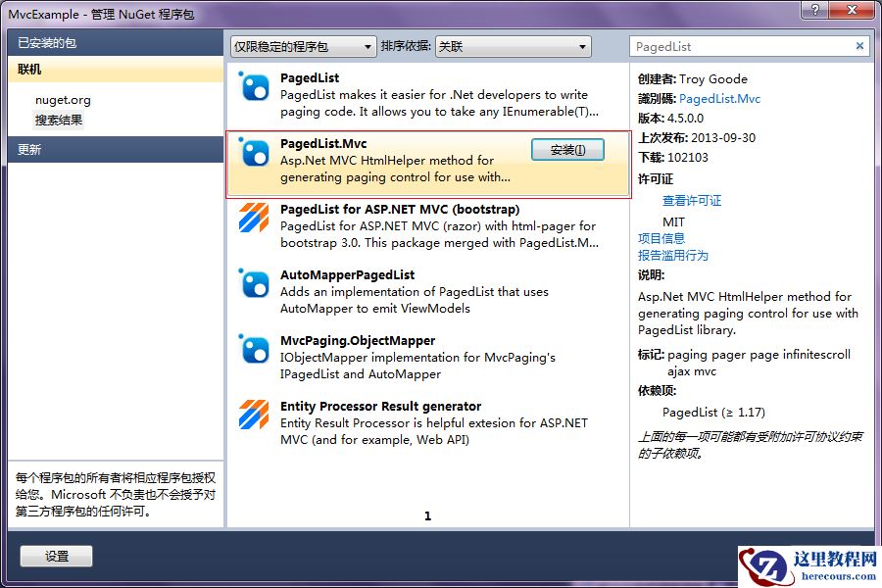
Task: Clear the search box with the X icon
Action: (x=859, y=46)
